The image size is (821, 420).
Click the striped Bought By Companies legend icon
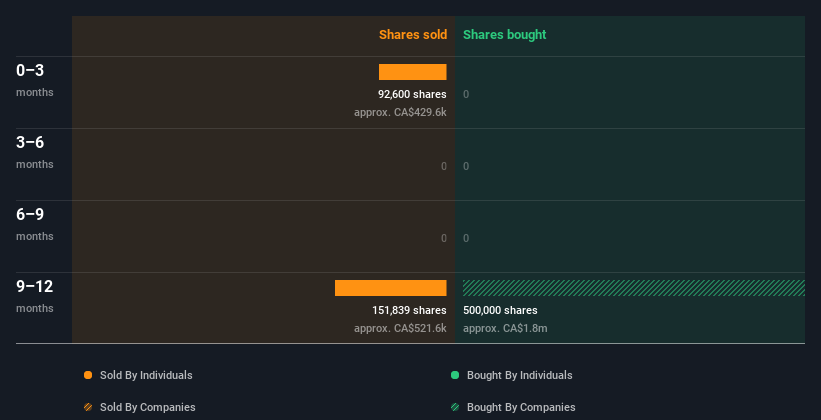(x=455, y=407)
